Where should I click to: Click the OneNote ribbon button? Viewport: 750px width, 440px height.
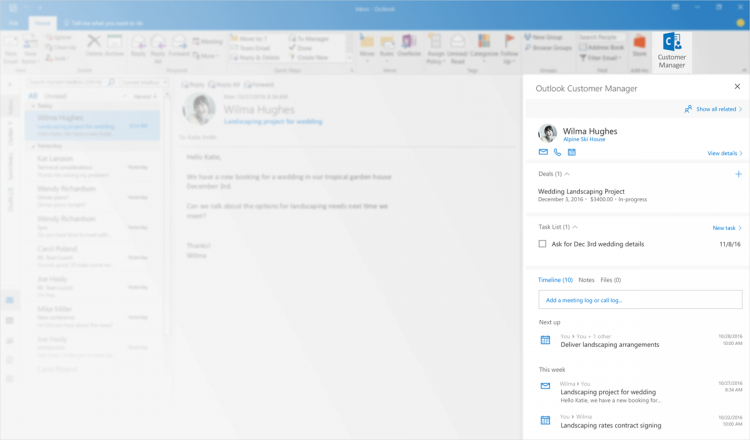click(x=409, y=46)
